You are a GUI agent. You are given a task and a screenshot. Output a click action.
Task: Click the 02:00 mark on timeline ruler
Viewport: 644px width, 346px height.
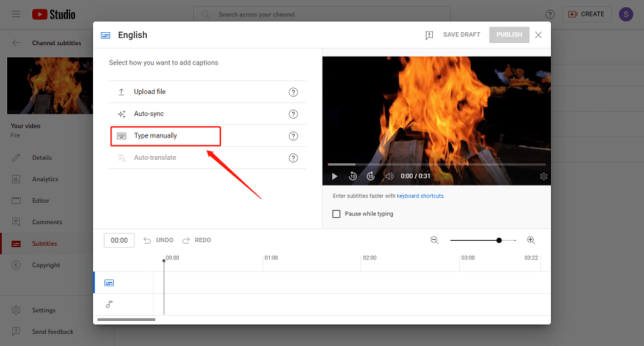pos(370,258)
